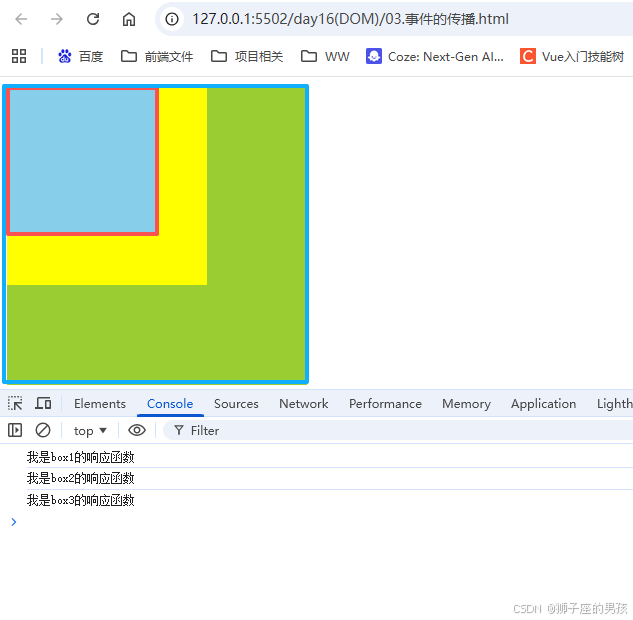Open the 项目相关 bookmark folder
Screen dimensions: 633x620
point(247,56)
